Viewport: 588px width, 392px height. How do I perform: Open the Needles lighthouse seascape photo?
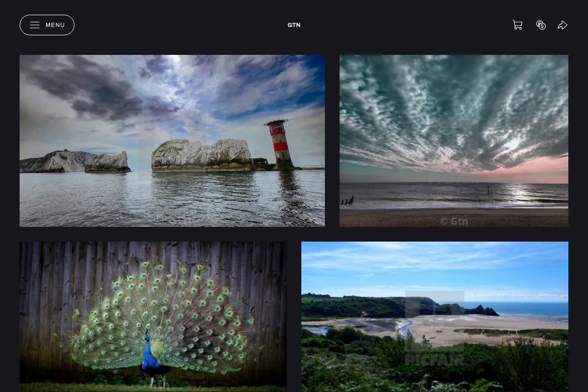pyautogui.click(x=172, y=141)
